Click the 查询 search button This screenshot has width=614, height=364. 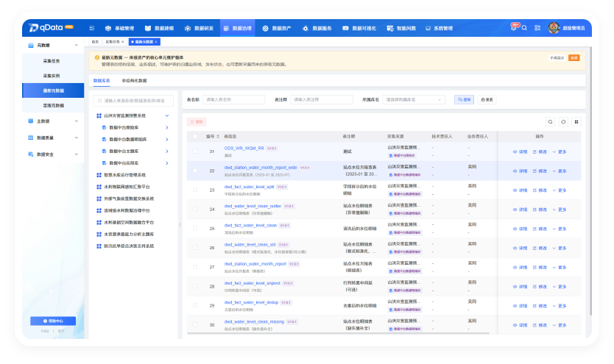[x=464, y=100]
